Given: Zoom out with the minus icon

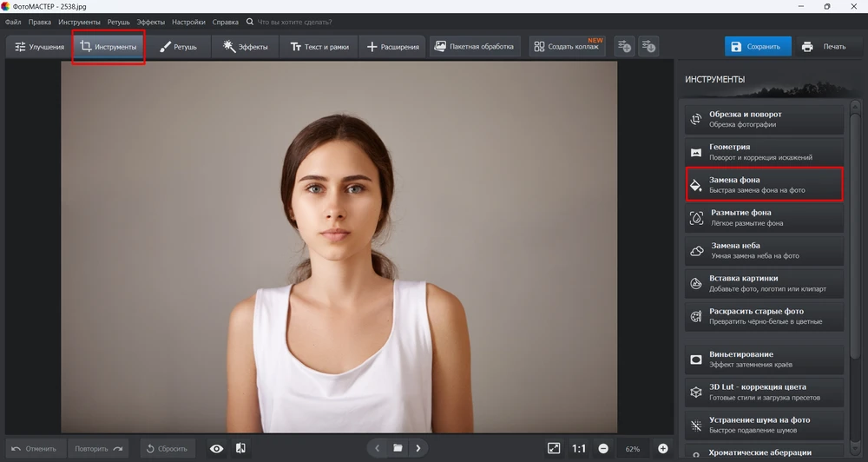Looking at the screenshot, I should 602,448.
